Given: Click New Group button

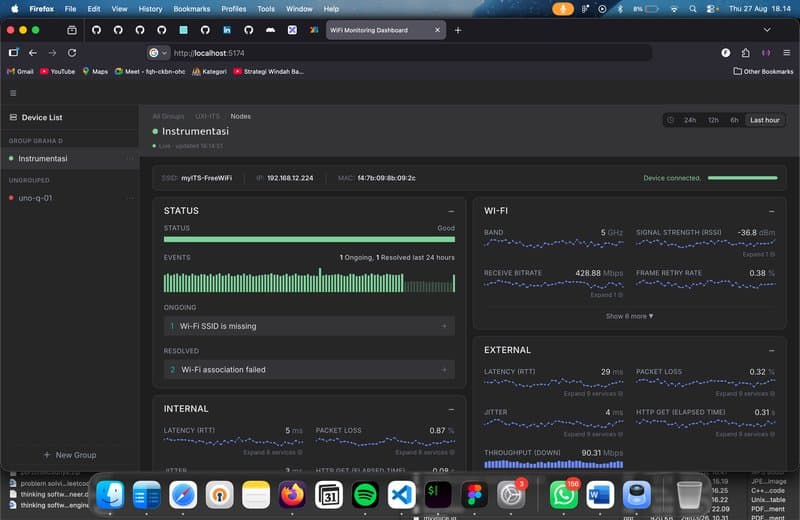Looking at the screenshot, I should tap(70, 455).
